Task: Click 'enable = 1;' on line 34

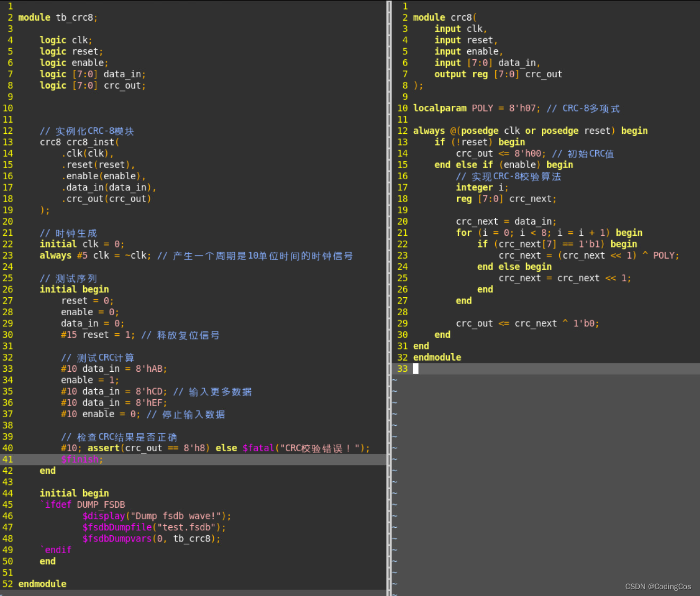Action: (x=90, y=380)
